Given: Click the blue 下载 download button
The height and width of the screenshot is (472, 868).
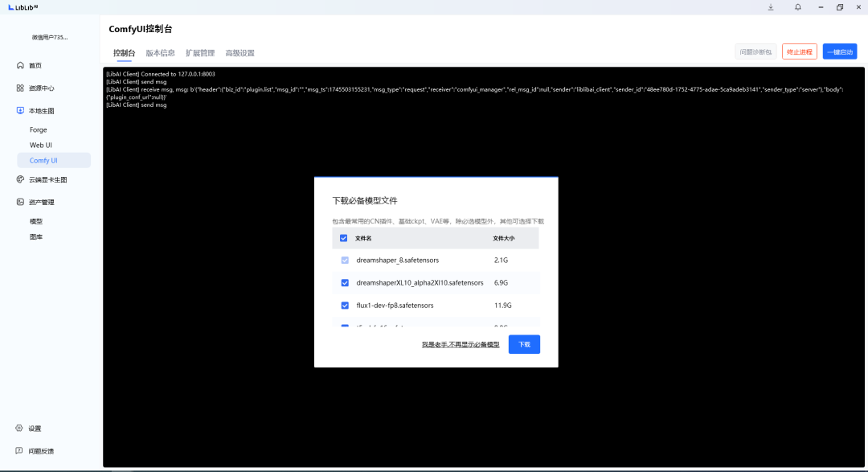Looking at the screenshot, I should coord(524,345).
